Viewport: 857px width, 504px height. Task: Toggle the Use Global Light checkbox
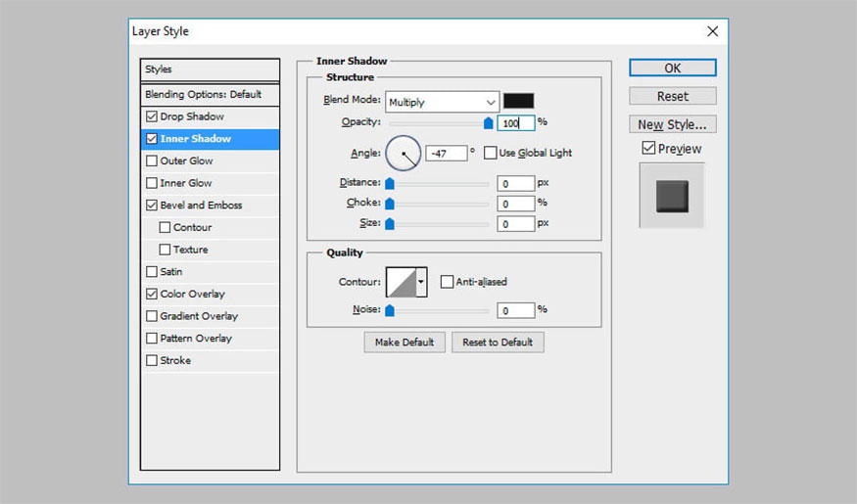point(491,153)
